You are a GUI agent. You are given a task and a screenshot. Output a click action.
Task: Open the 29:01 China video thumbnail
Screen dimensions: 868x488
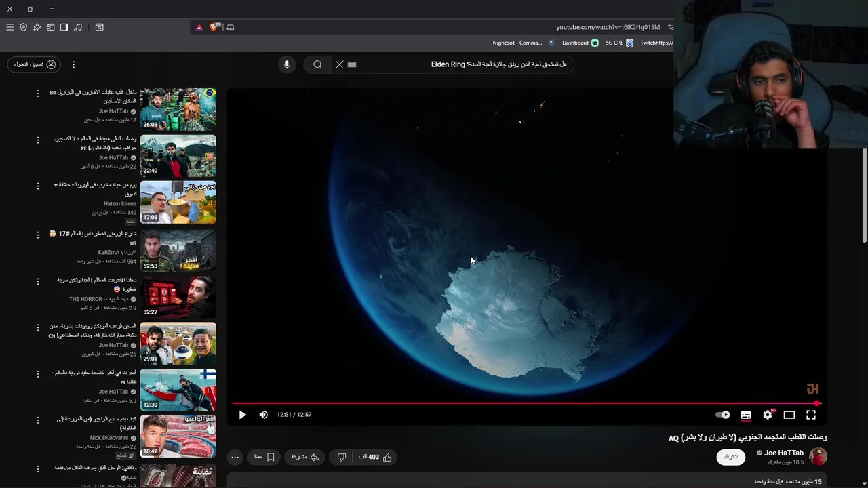click(178, 343)
